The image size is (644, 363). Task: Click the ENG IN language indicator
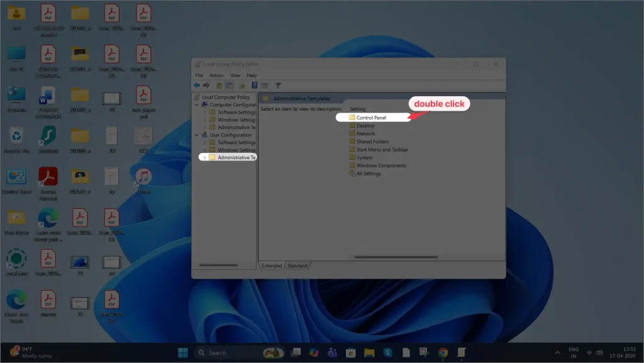click(574, 353)
